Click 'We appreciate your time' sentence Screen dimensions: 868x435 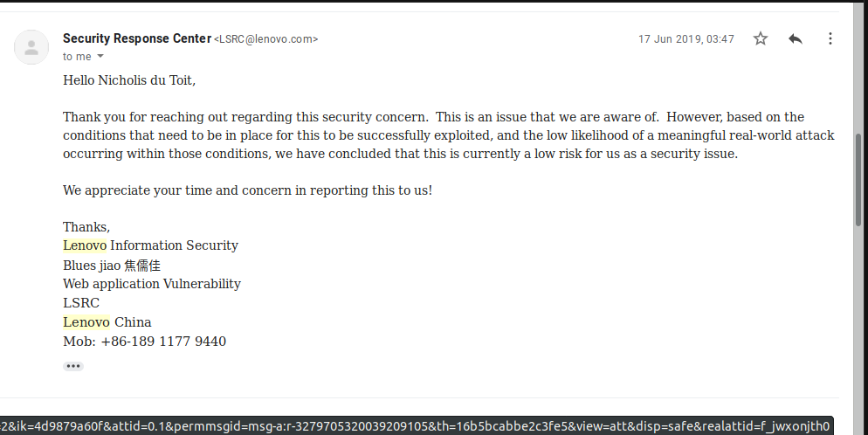click(x=247, y=190)
